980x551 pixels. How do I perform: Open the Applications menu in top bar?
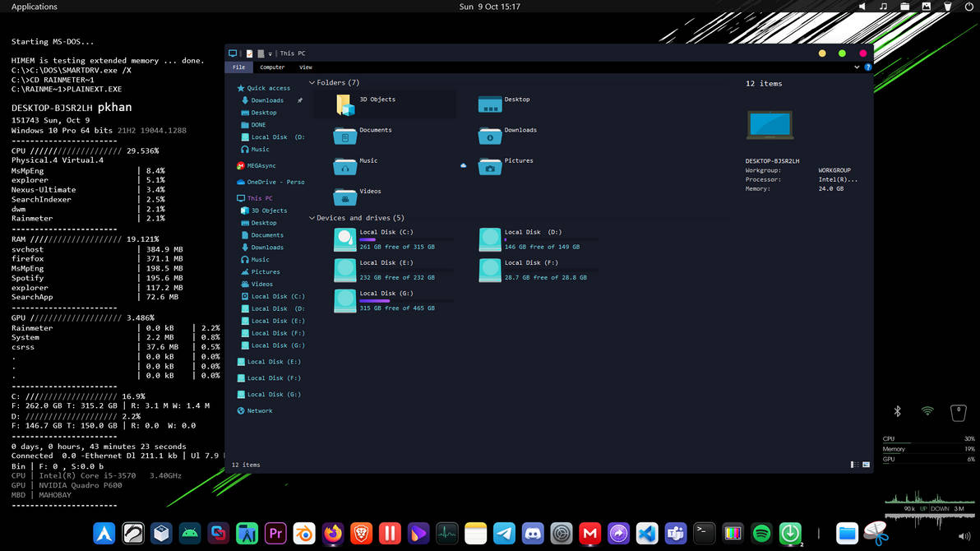(35, 7)
